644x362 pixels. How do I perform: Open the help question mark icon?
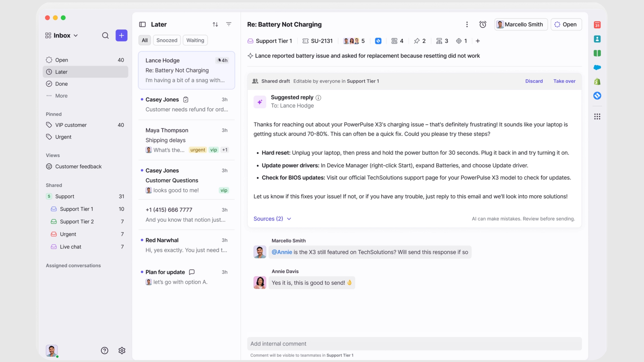[105, 351]
